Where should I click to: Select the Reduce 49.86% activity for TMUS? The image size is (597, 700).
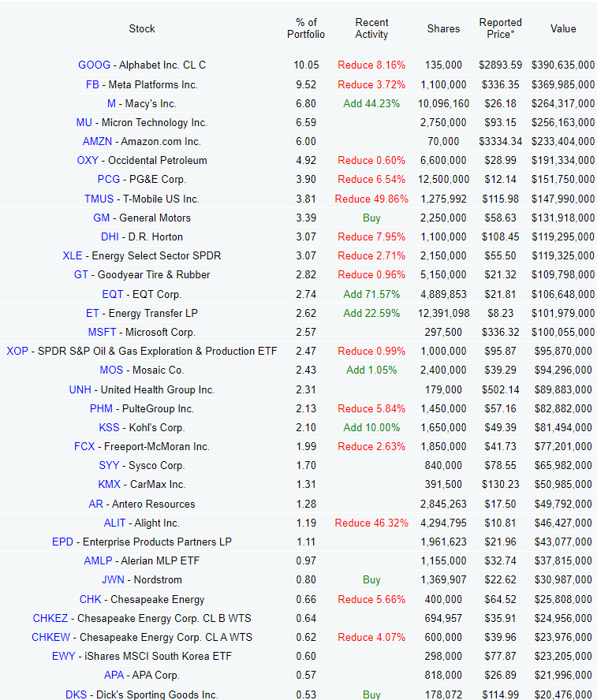point(371,199)
